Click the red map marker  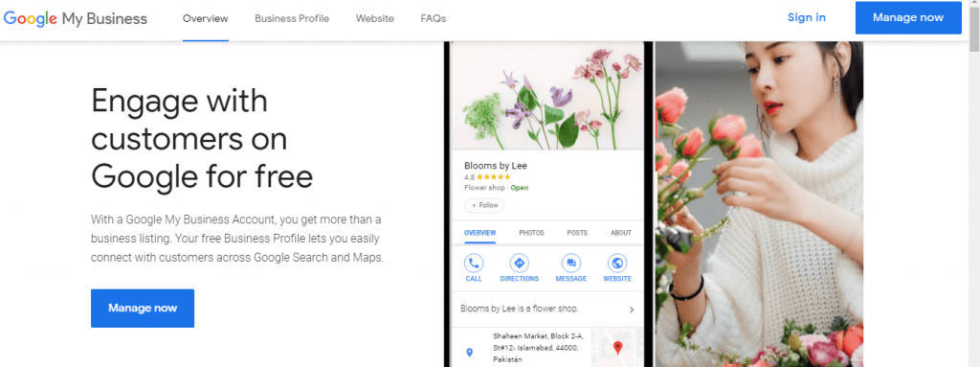click(617, 347)
